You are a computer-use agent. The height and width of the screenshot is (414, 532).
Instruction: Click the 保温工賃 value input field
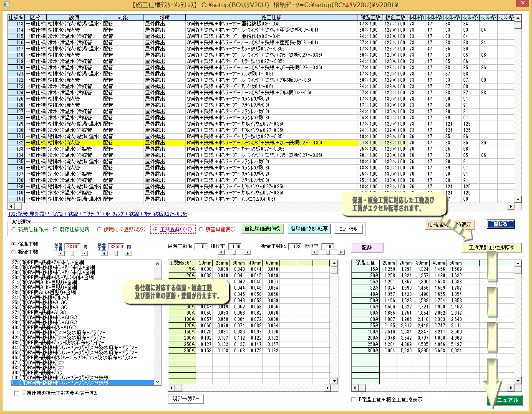73,247
